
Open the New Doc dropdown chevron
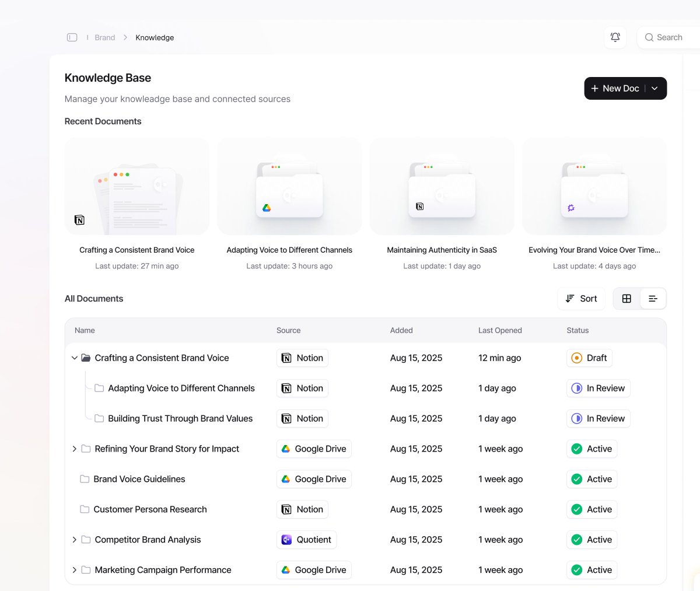point(654,88)
